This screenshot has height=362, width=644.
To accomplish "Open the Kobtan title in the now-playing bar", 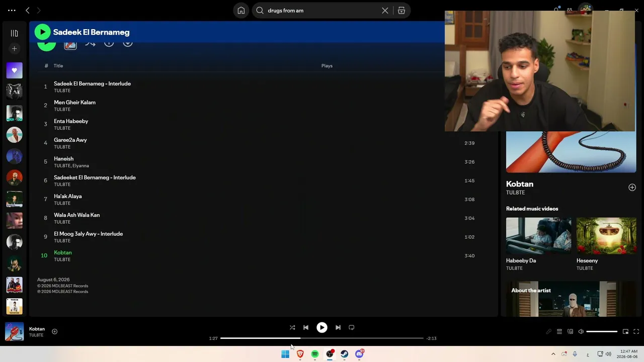I will tap(37, 329).
